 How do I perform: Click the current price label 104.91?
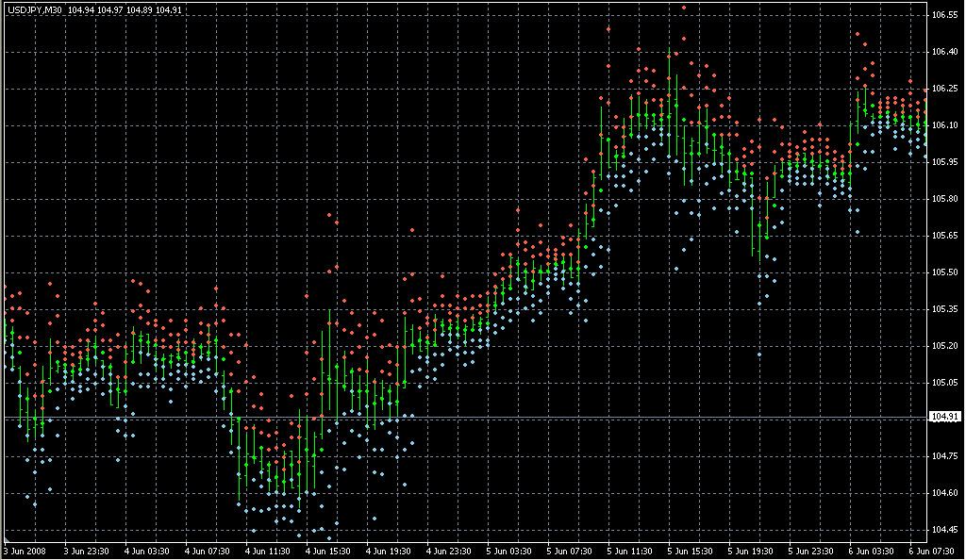tap(944, 417)
